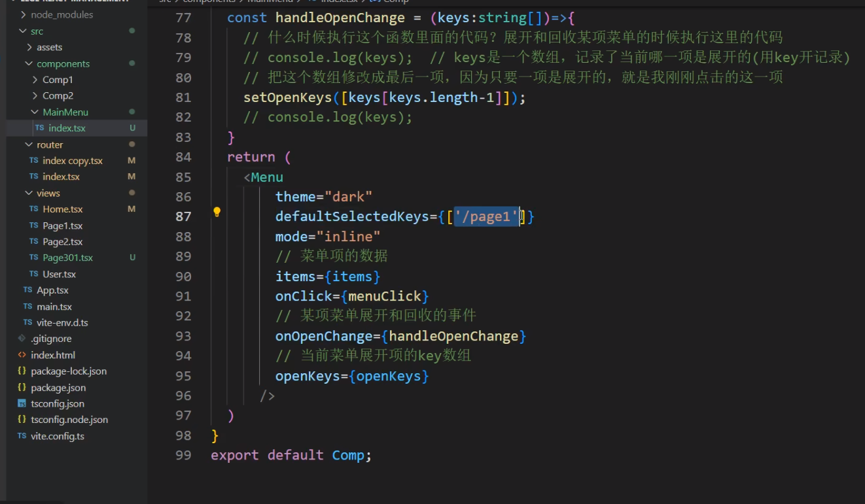Open App.tsx file
The width and height of the screenshot is (865, 504).
(52, 290)
